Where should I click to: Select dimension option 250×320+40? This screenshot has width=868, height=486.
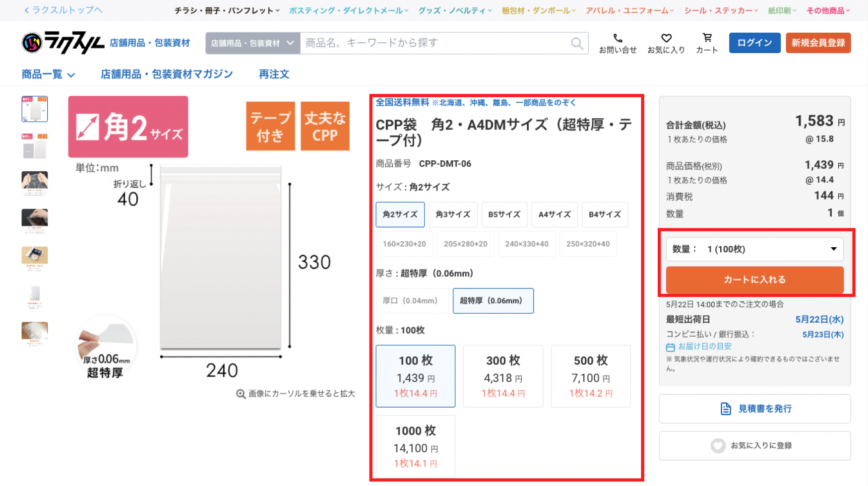(x=588, y=244)
